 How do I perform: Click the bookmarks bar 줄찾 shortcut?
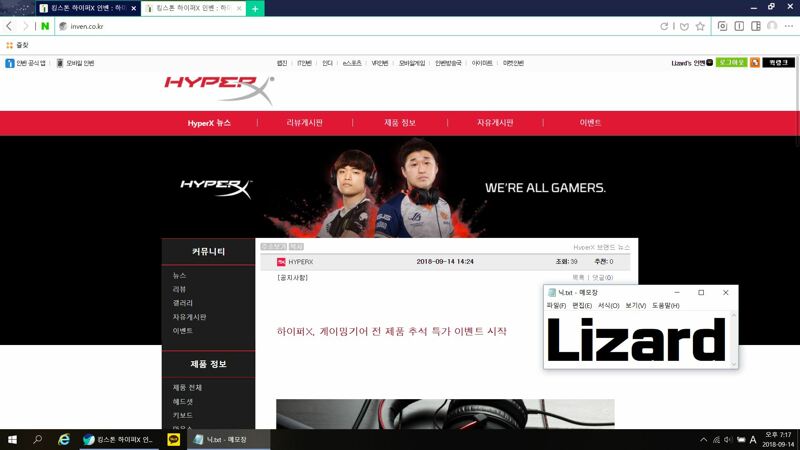coord(17,45)
